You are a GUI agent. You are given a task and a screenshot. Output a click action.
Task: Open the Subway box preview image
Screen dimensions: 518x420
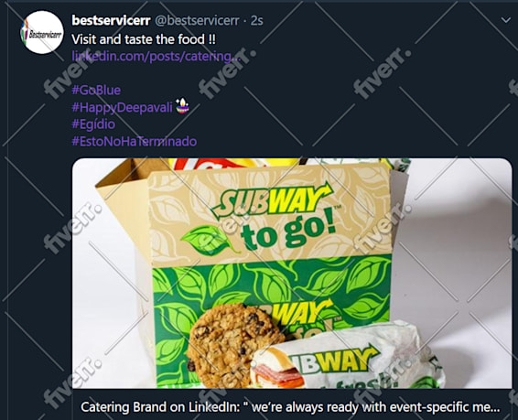pyautogui.click(x=292, y=274)
